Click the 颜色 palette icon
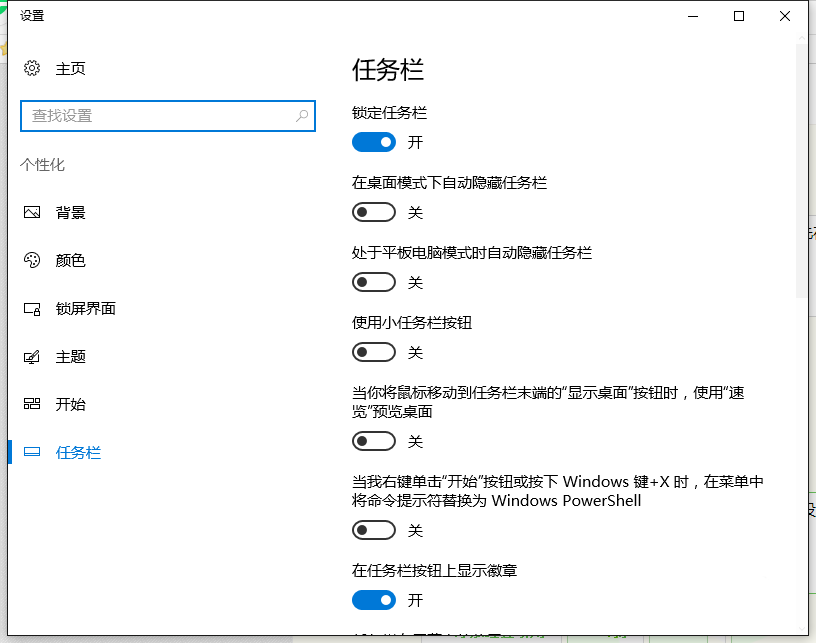 pos(32,260)
